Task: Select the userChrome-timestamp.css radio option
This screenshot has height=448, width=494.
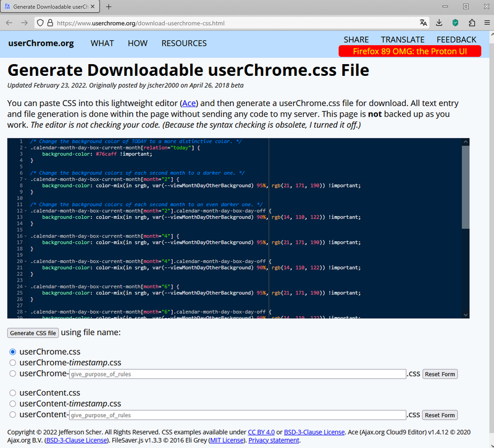Action: tap(12, 363)
